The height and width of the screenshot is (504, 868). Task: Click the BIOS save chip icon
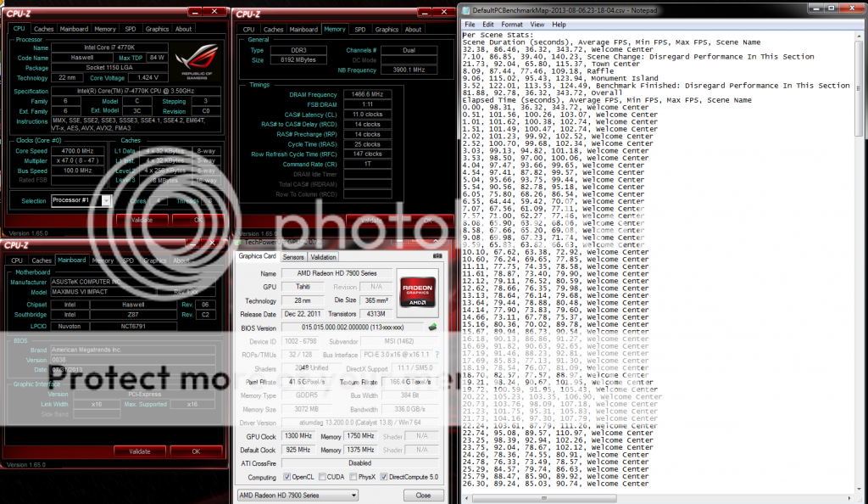(x=432, y=326)
